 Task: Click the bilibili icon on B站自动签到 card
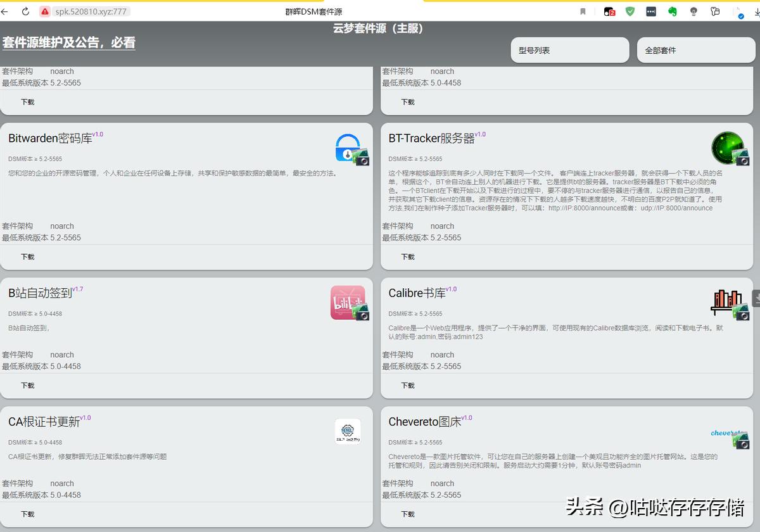click(349, 302)
